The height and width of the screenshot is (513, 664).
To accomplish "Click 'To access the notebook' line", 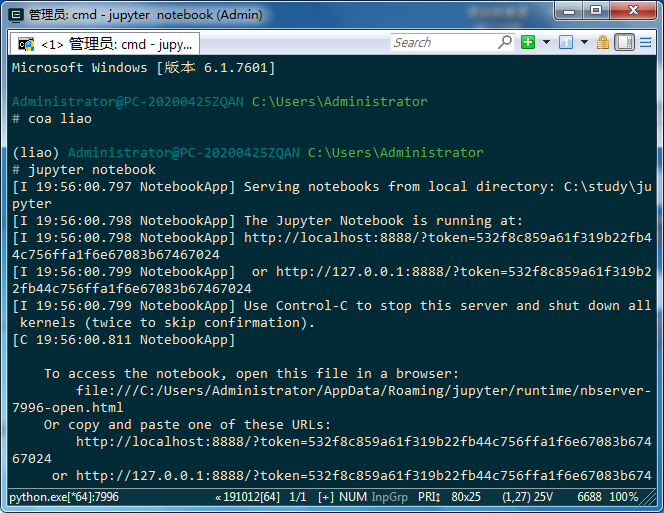I will pyautogui.click(x=252, y=374).
